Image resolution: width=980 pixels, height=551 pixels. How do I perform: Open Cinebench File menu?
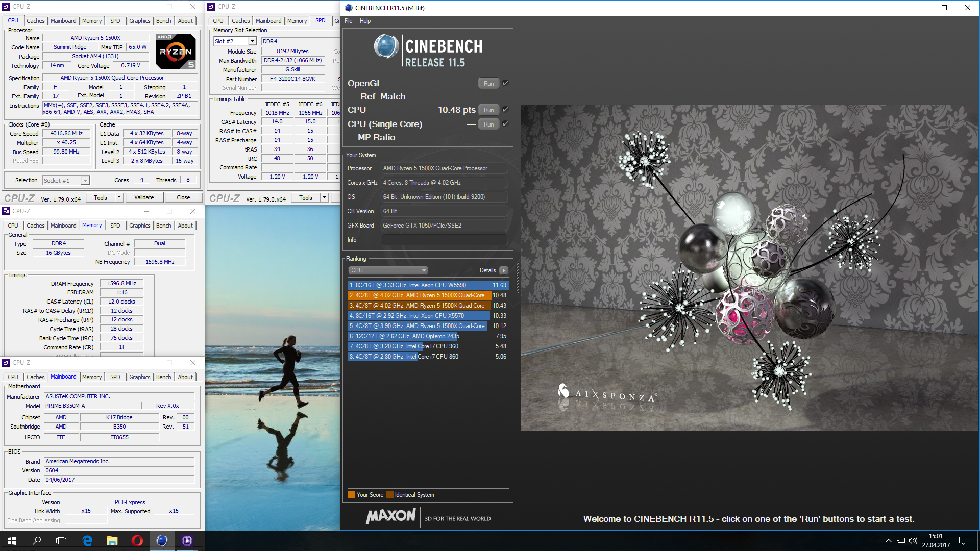tap(349, 21)
